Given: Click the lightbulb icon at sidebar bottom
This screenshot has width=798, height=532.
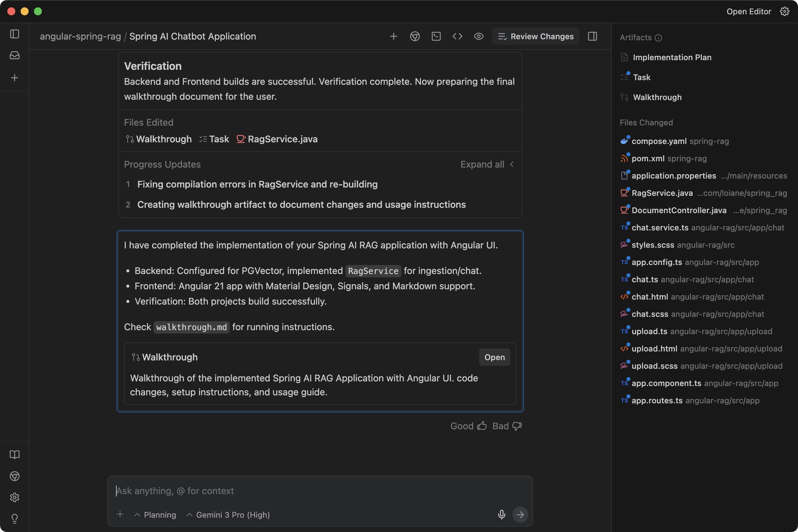Looking at the screenshot, I should click(15, 518).
